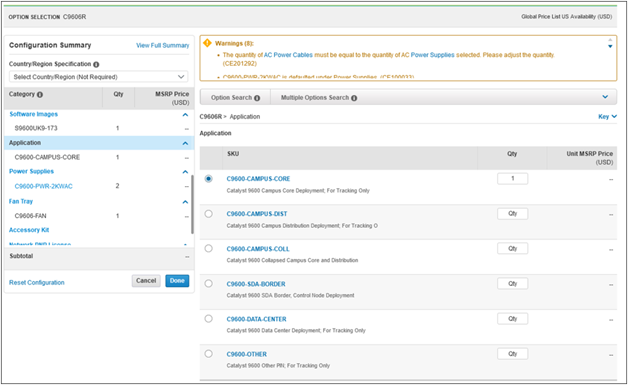Select the Software Images category

pyautogui.click(x=34, y=114)
